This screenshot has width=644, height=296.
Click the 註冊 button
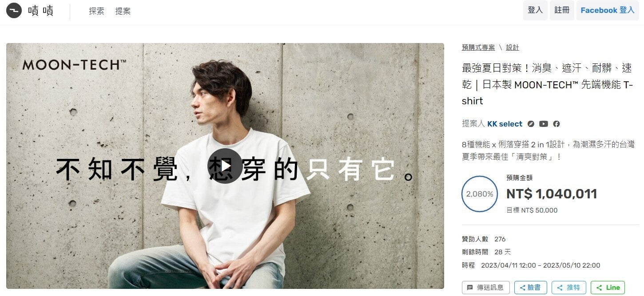pyautogui.click(x=562, y=10)
